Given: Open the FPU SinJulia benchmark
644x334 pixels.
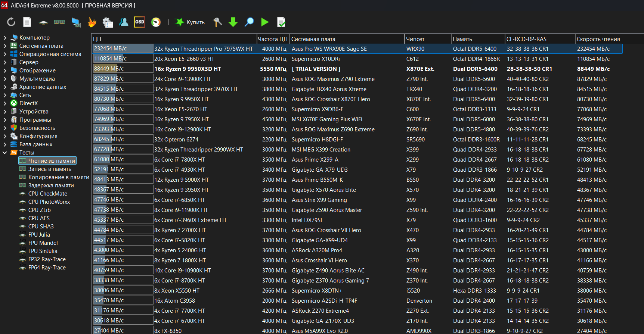Looking at the screenshot, I should (38, 251).
